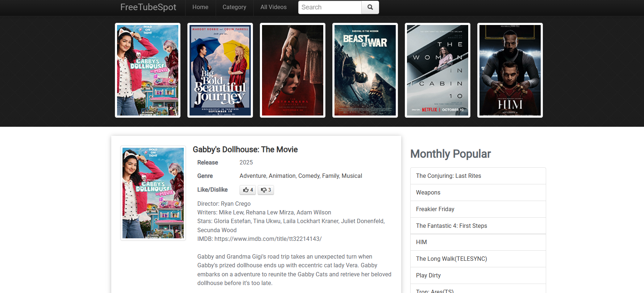
Task: Select Weapons in Monthly Popular list
Action: (428, 192)
